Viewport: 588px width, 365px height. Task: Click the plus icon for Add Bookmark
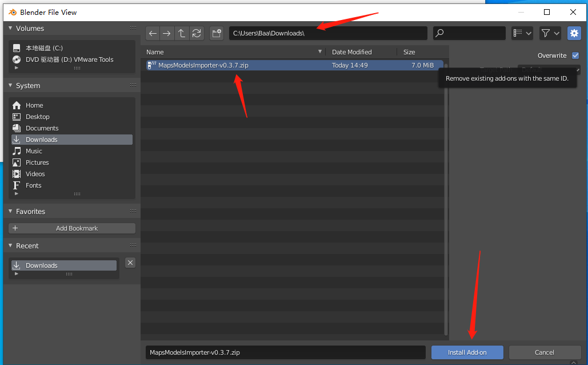pos(15,228)
